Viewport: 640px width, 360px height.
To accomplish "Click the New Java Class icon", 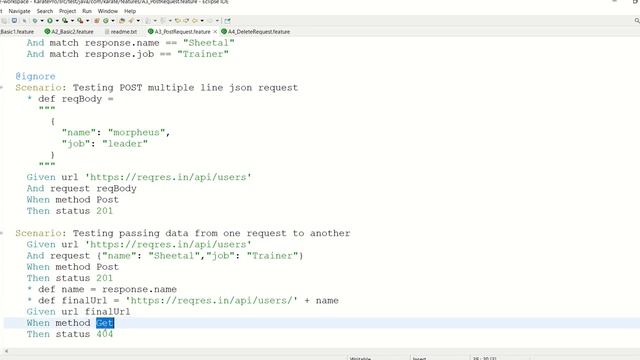I will point(106,20).
